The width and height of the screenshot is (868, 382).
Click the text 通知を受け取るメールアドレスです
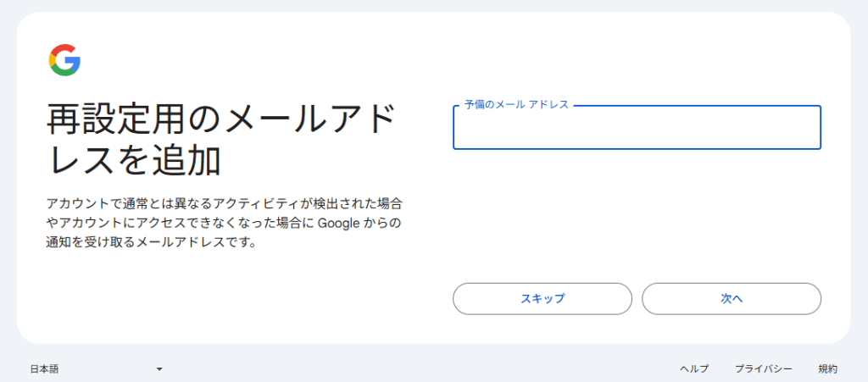click(151, 243)
